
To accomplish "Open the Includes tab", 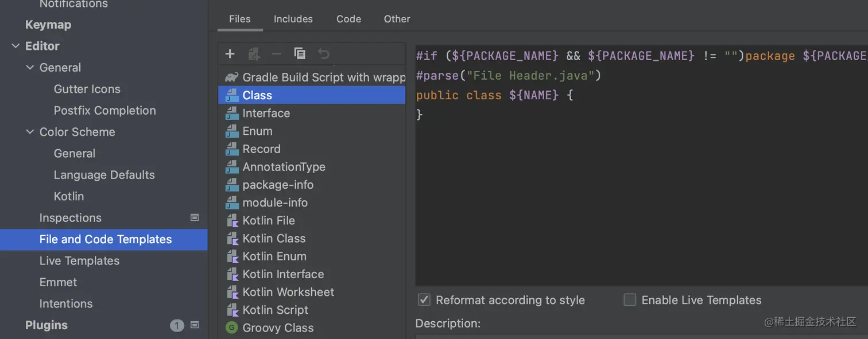I will [x=293, y=19].
